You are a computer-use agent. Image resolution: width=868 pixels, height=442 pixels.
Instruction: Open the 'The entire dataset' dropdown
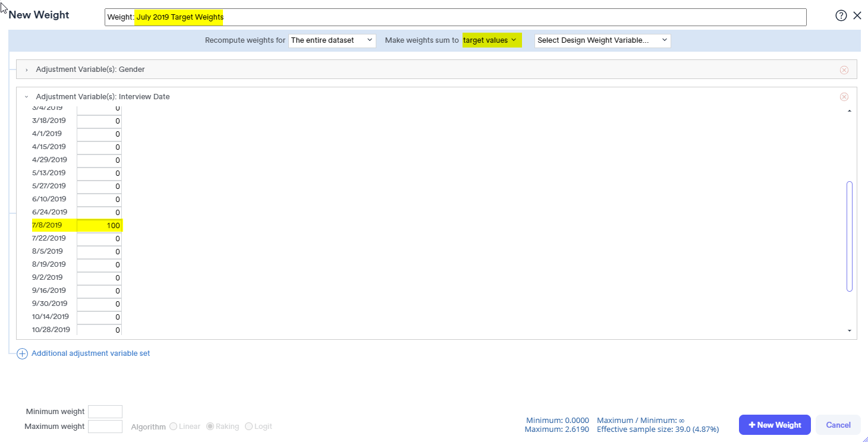[x=332, y=40]
